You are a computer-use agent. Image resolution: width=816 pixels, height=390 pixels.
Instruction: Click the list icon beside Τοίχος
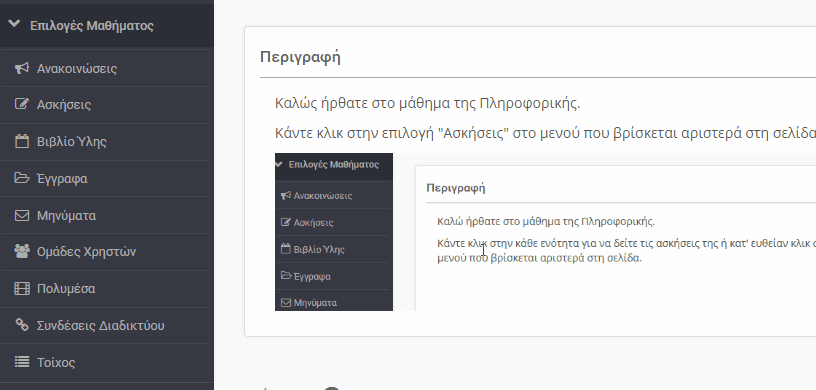pyautogui.click(x=21, y=362)
